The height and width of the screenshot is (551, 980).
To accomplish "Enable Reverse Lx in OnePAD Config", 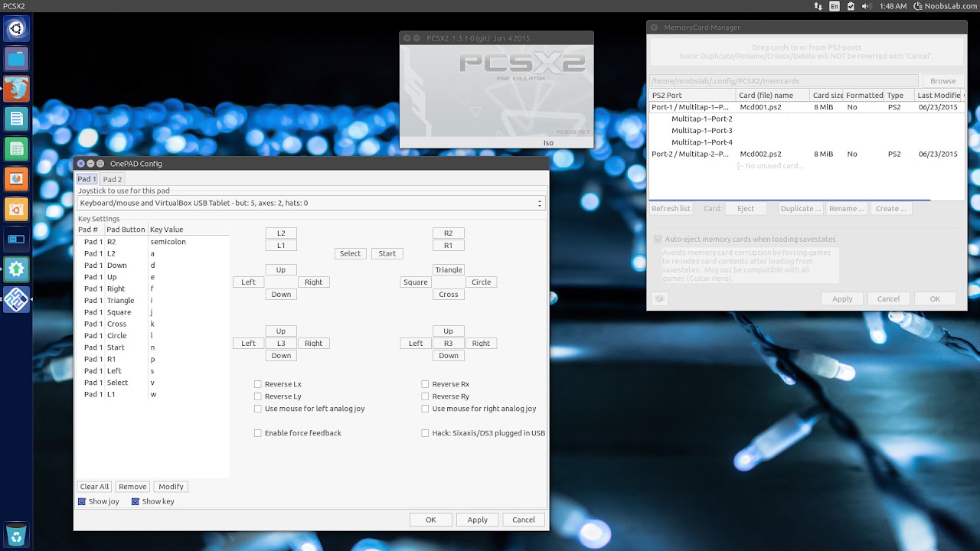I will coord(258,383).
